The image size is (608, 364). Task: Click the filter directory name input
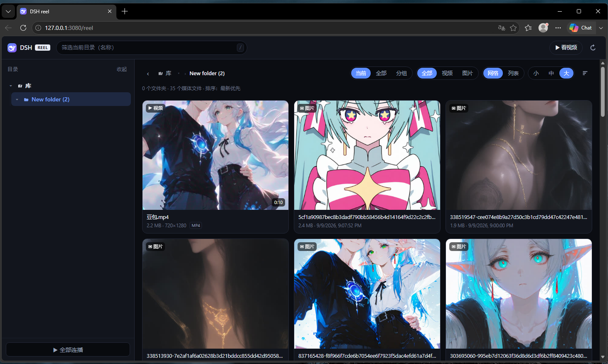pos(151,47)
